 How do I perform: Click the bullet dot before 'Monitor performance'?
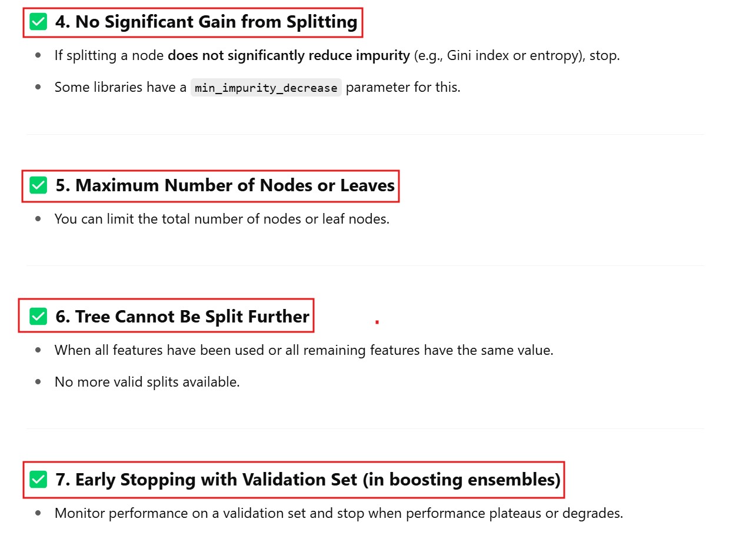tap(38, 513)
